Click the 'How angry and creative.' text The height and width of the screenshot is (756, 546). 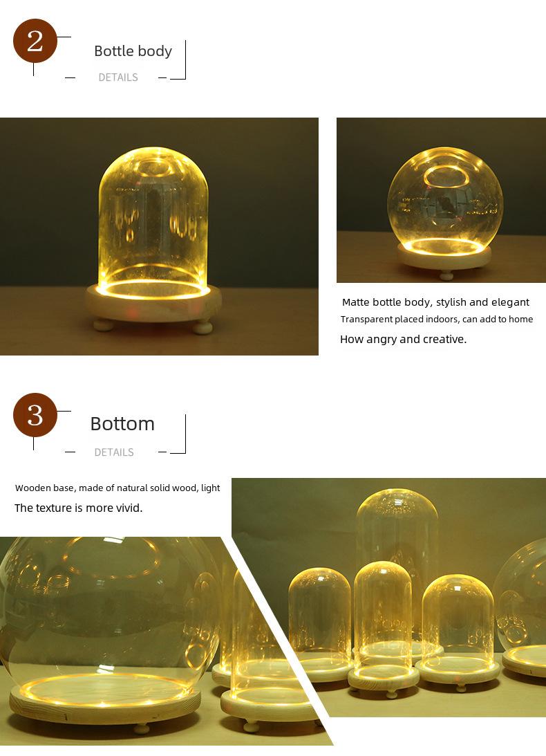(404, 340)
